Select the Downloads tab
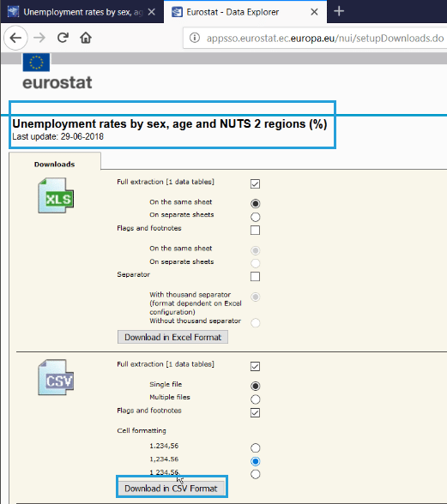This screenshot has height=504, width=447. pyautogui.click(x=54, y=165)
